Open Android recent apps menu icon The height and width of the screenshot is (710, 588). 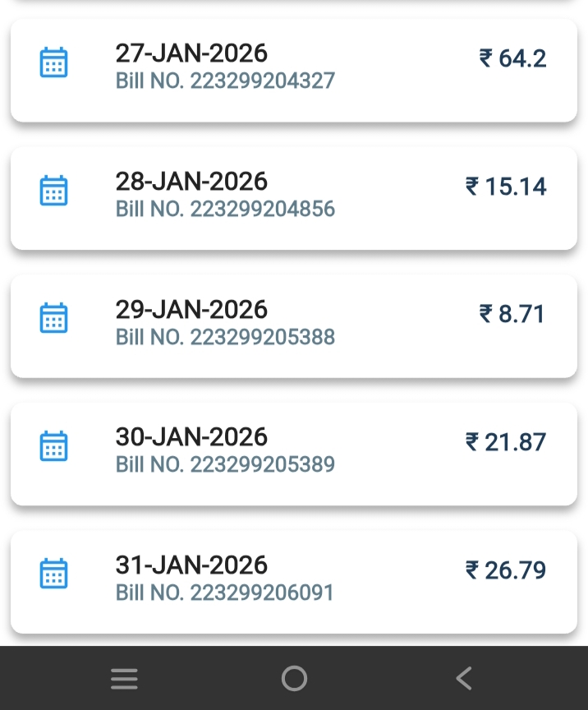click(x=124, y=679)
